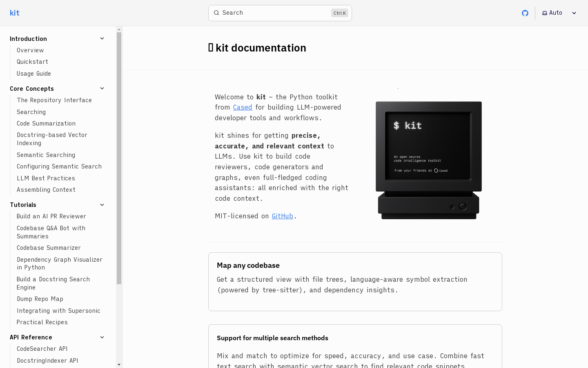Open Code Summarization page

click(46, 123)
